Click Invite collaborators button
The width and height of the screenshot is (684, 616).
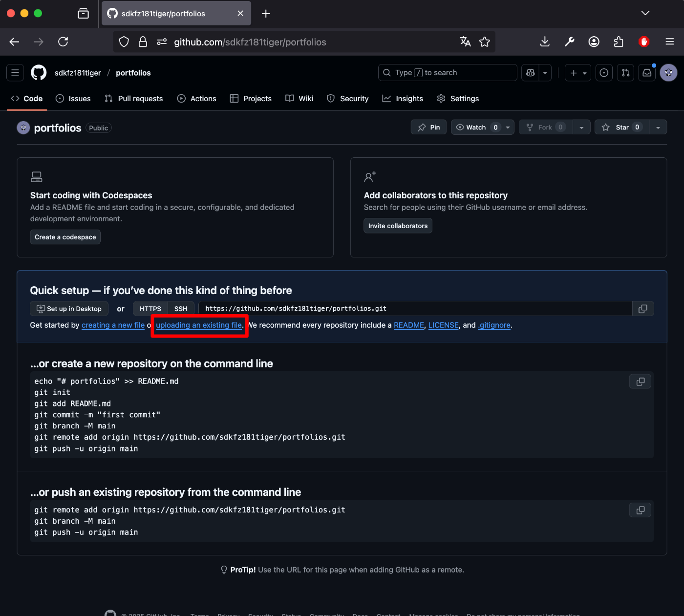[398, 226]
